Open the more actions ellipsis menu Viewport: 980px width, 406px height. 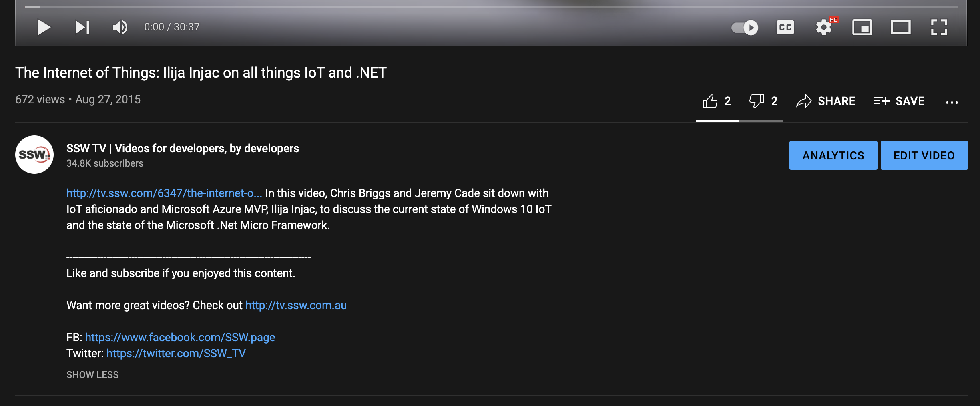(x=952, y=102)
